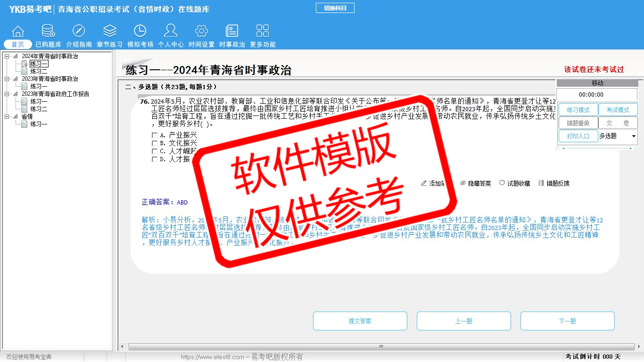Select 练习一 under 省情 in tree

point(39,124)
